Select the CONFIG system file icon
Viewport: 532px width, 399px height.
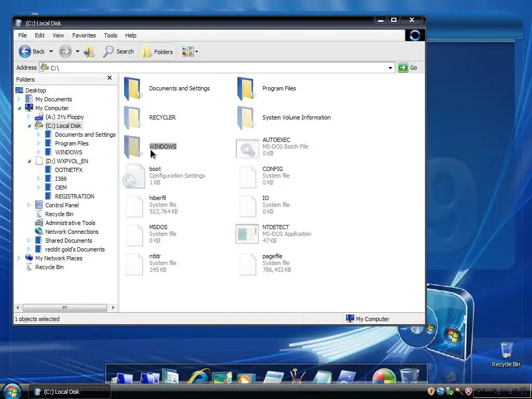248,177
